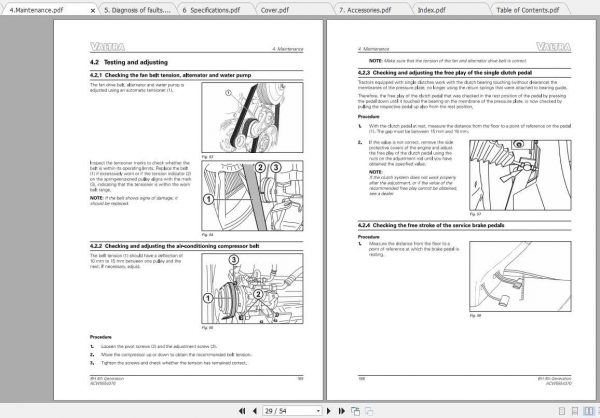This screenshot has height=418, width=600.
Task: Click the brake pedal illustration
Action: [x=520, y=276]
